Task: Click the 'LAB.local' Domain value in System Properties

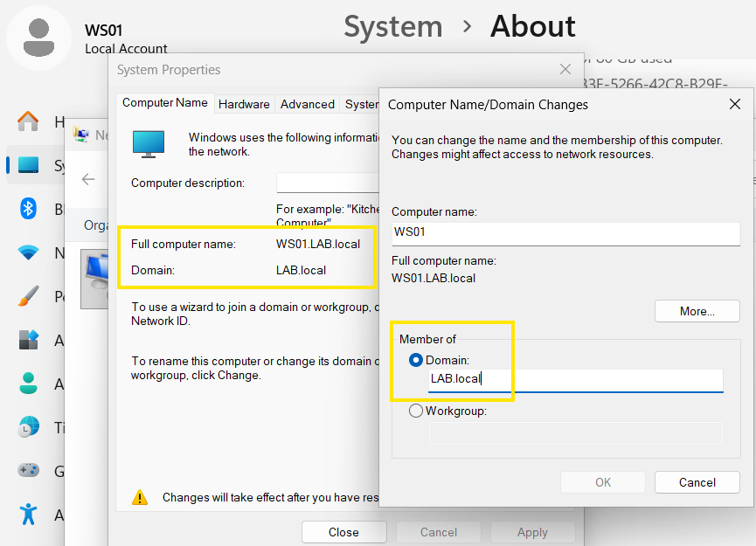Action: tap(301, 270)
